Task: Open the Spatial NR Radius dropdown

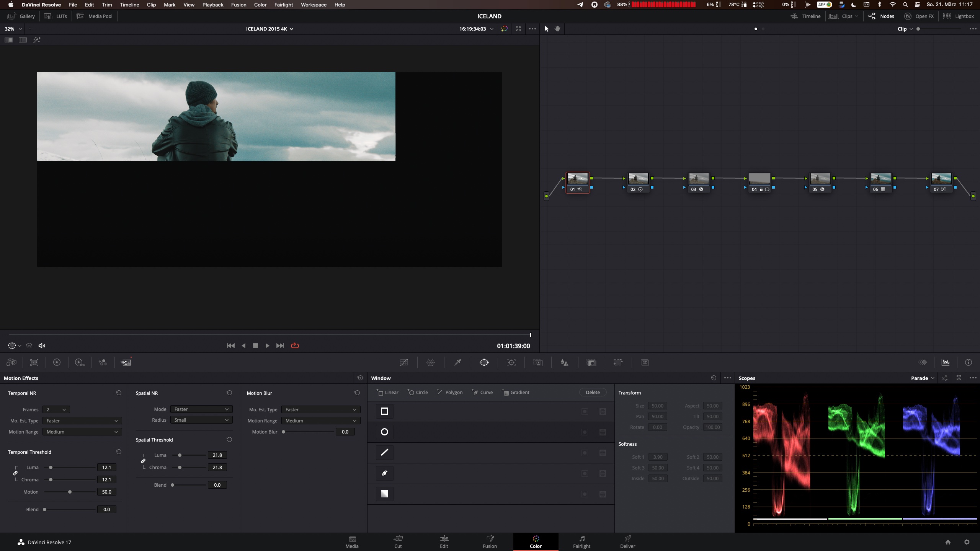Action: (201, 420)
